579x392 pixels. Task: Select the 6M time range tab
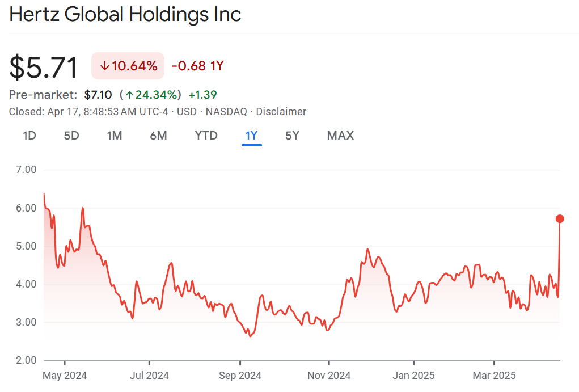(158, 136)
